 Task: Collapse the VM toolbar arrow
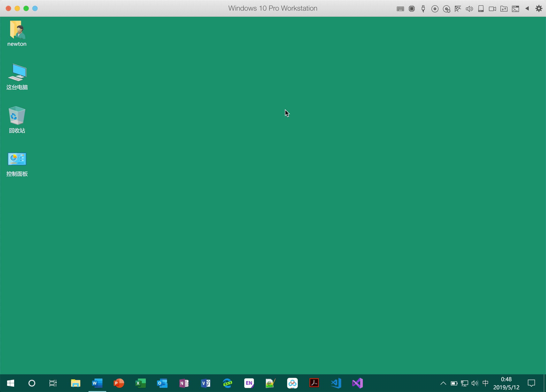pos(527,9)
